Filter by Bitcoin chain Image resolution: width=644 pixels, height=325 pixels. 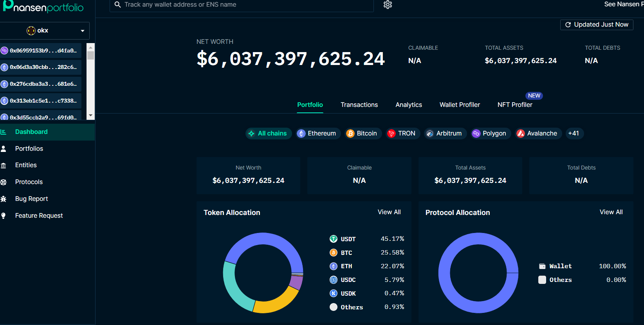click(x=363, y=134)
